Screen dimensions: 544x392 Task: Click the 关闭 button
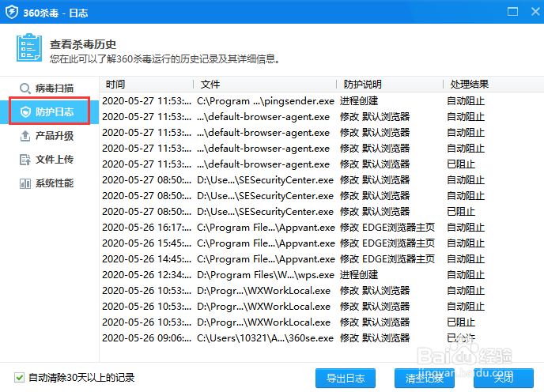tap(504, 378)
